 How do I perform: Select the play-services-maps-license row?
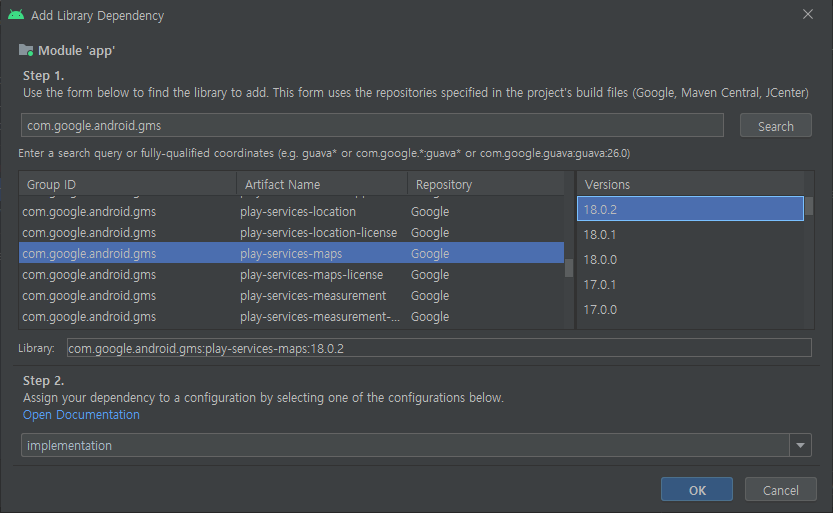point(291,275)
